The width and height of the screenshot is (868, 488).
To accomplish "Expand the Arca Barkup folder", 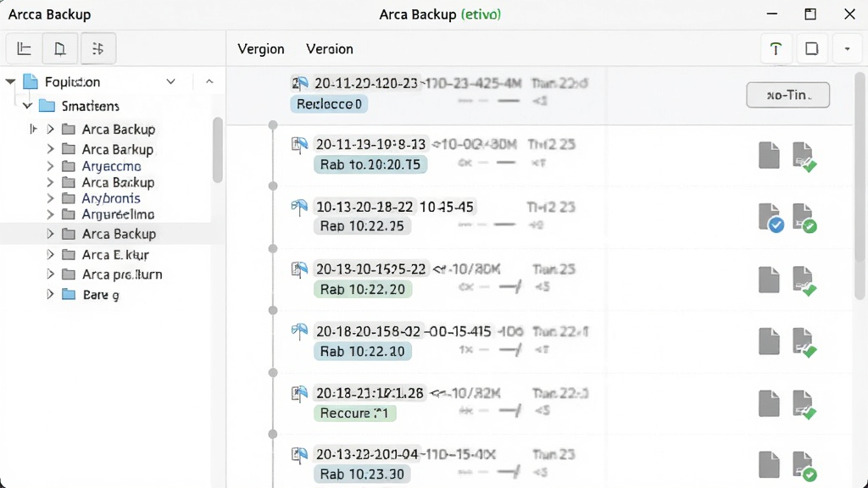I will [x=50, y=149].
